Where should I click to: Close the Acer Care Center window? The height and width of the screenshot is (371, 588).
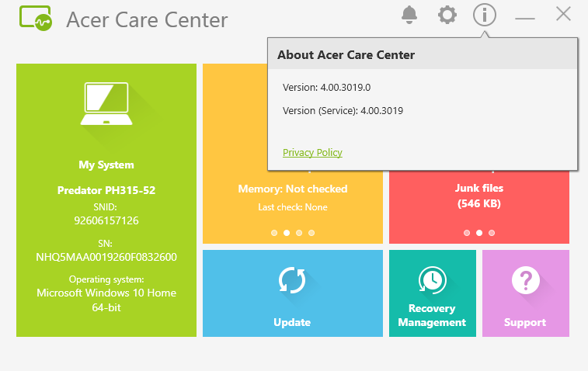tap(563, 14)
